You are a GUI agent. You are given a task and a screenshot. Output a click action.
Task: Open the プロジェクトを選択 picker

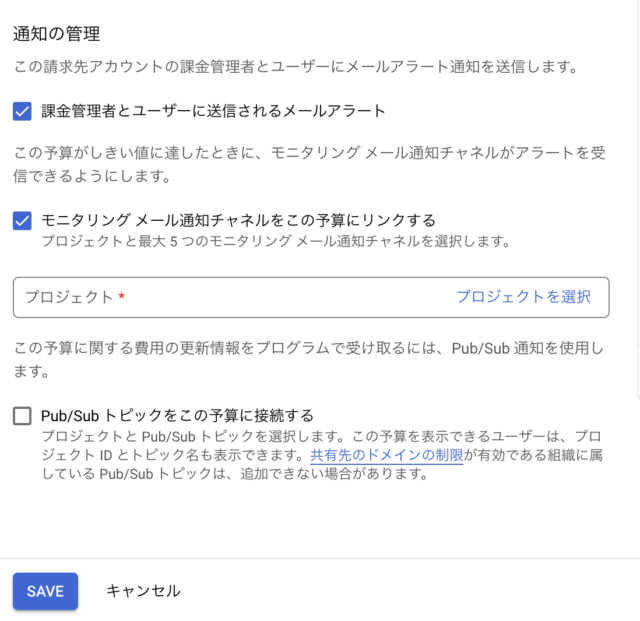(x=523, y=297)
